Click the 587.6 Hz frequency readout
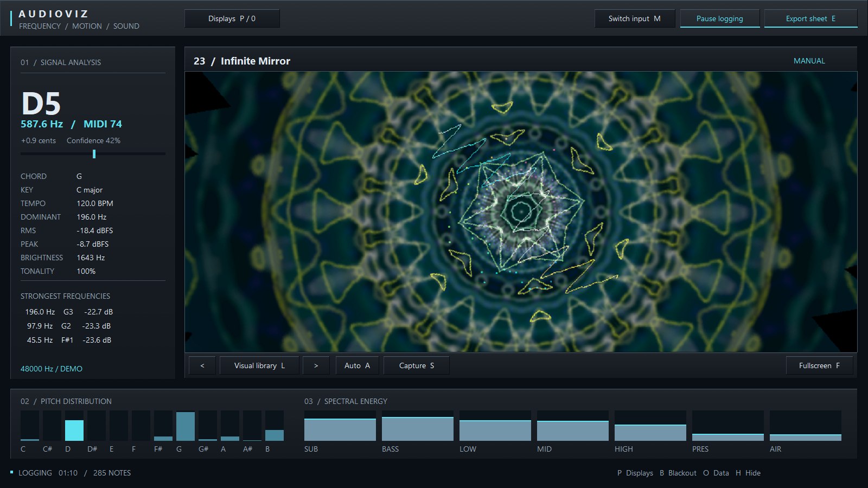 pyautogui.click(x=42, y=124)
